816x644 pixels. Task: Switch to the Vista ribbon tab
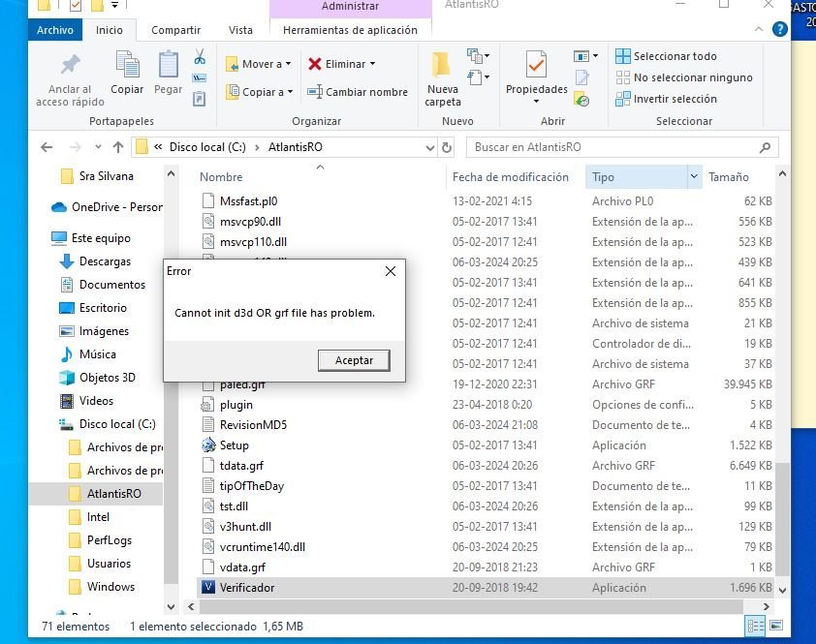[240, 30]
